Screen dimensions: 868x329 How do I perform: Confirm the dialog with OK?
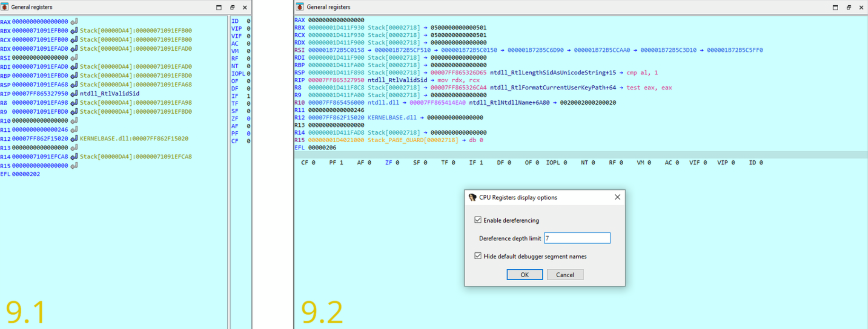click(x=525, y=275)
